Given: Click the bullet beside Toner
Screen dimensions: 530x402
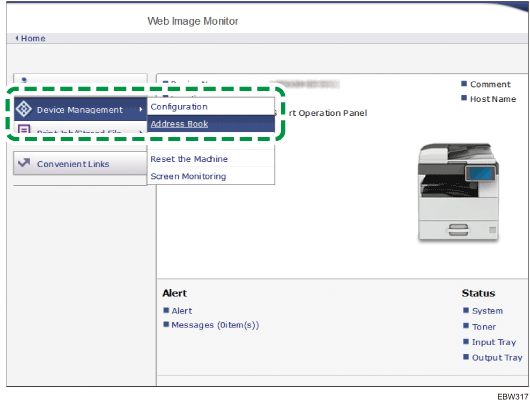Looking at the screenshot, I should (x=466, y=326).
